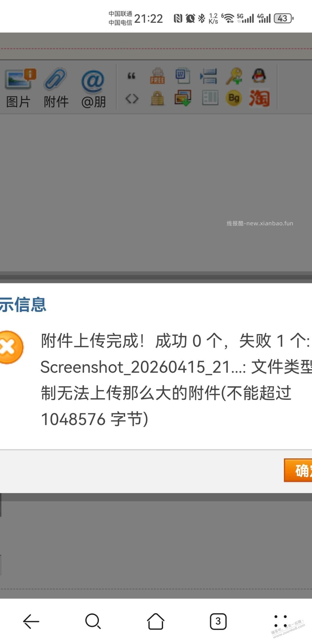Click the golden key password icon
Screen dimensions: 312x644
pos(234,76)
